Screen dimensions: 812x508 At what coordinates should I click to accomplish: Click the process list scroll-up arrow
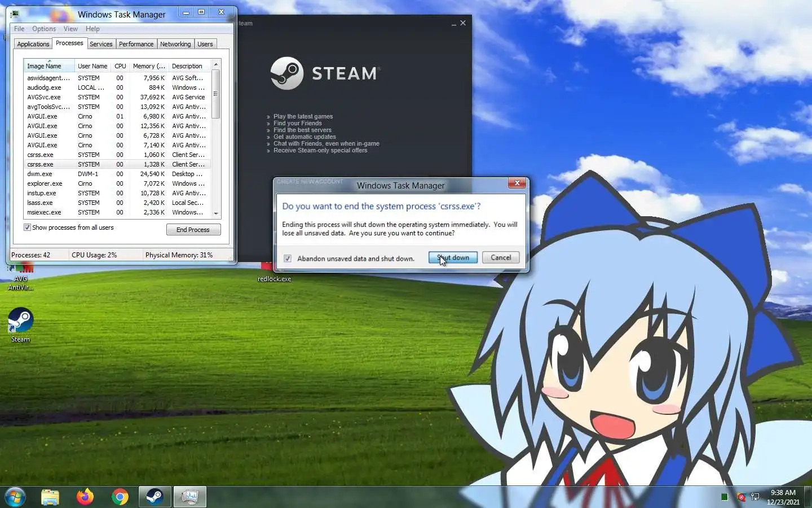click(x=216, y=65)
